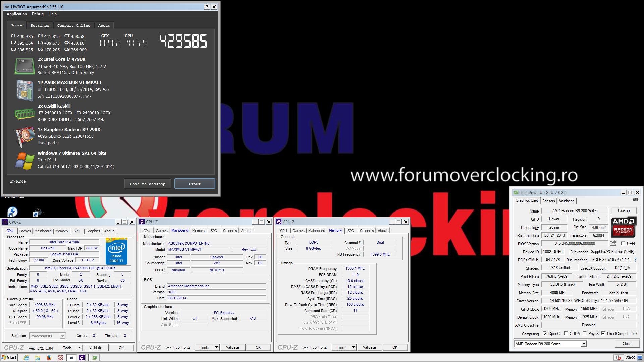Click the DRAM Frequency 1333.1 MHz field
This screenshot has width=644, height=362.
click(355, 268)
